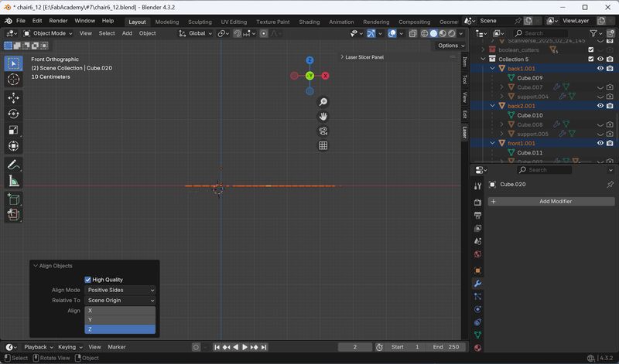The image size is (619, 364).
Task: Switch to the Shading workspace tab
Action: point(309,22)
